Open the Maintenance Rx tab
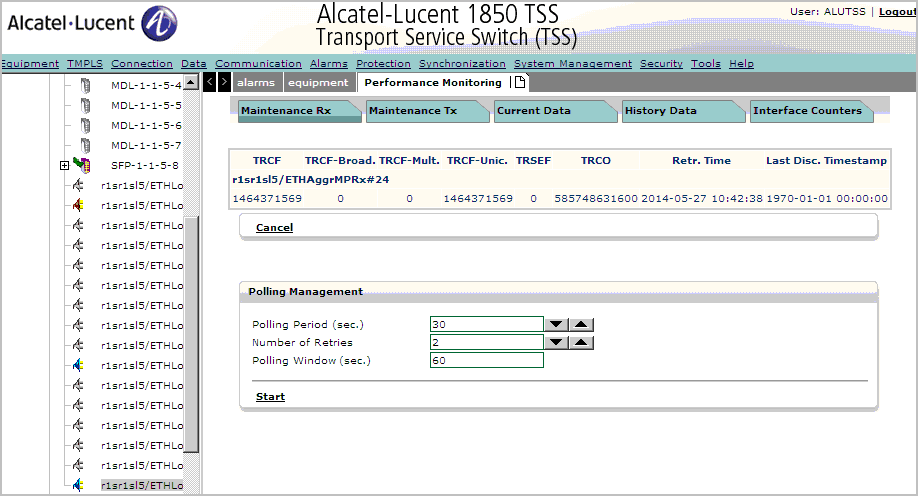The image size is (918, 496). (300, 111)
